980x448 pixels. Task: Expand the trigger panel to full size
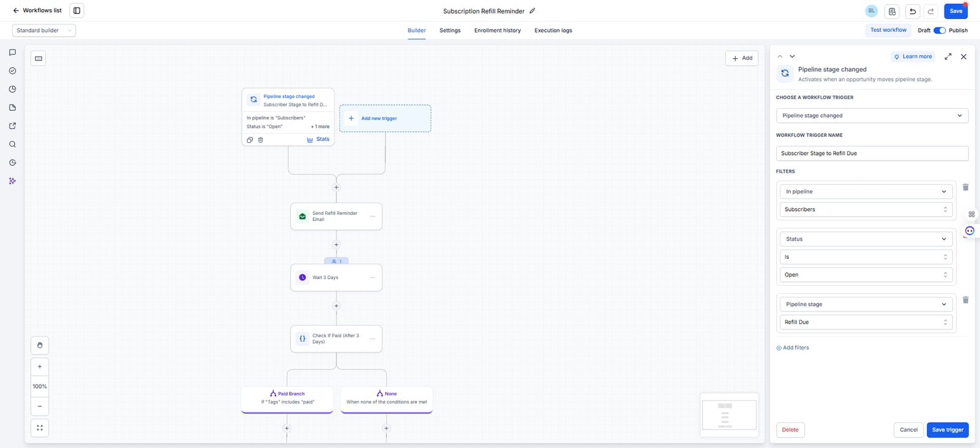point(948,56)
